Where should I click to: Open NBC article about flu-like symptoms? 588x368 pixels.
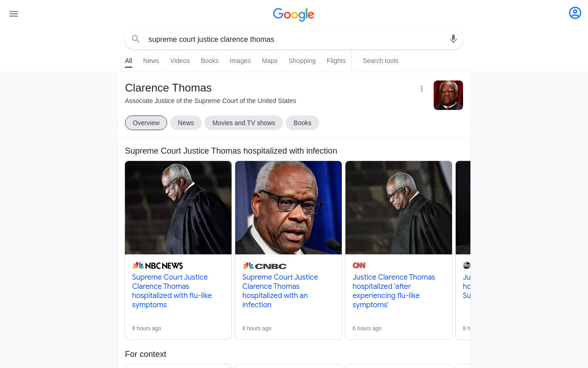click(172, 291)
